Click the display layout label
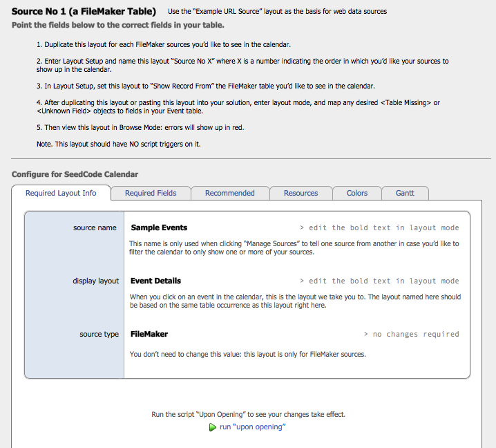Image resolution: width=496 pixels, height=448 pixels. (96, 281)
